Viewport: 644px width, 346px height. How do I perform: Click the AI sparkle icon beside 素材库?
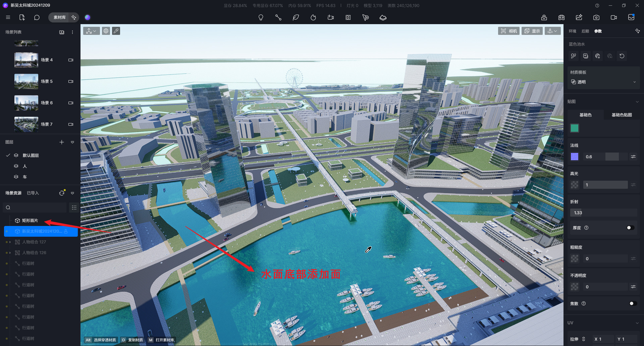[74, 17]
